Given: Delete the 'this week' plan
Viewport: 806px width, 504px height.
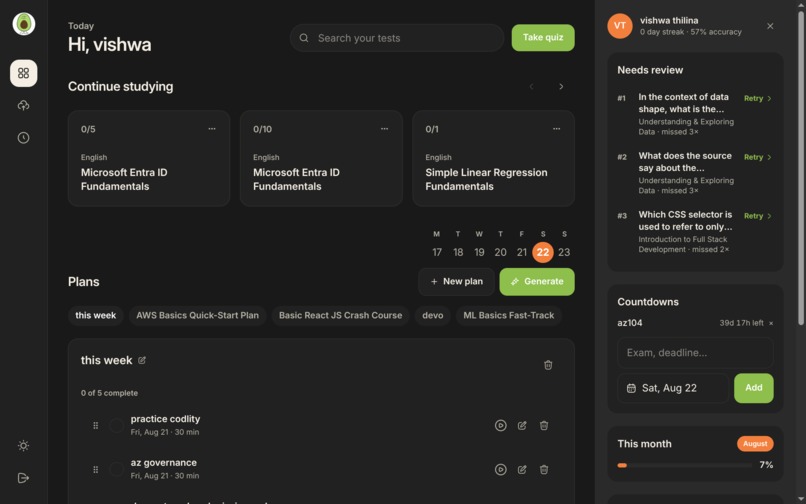Looking at the screenshot, I should point(548,365).
